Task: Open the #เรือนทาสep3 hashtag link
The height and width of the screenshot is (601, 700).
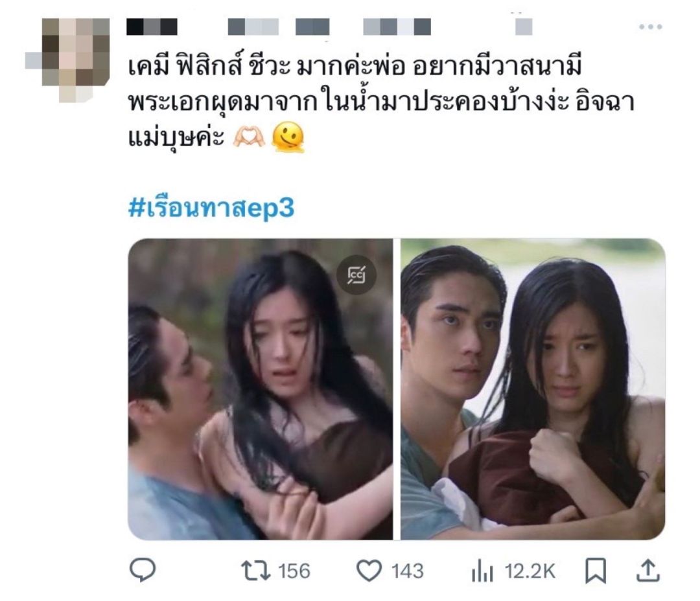Action: click(x=211, y=208)
